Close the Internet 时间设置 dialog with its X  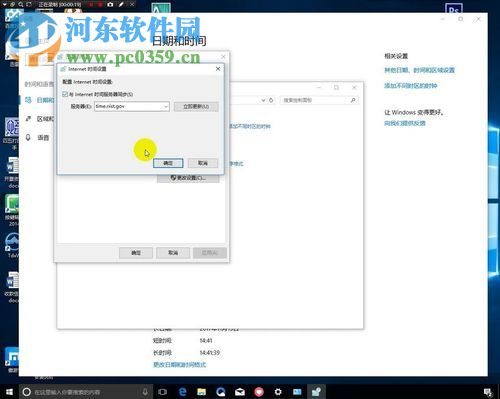point(218,69)
